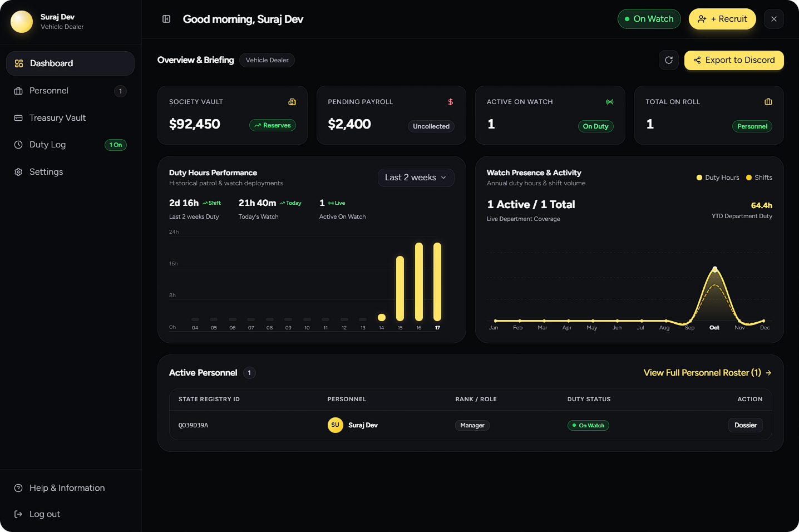Screen dimensions: 799x532
Task: Click the Active On Watch signal icon
Action: point(610,102)
